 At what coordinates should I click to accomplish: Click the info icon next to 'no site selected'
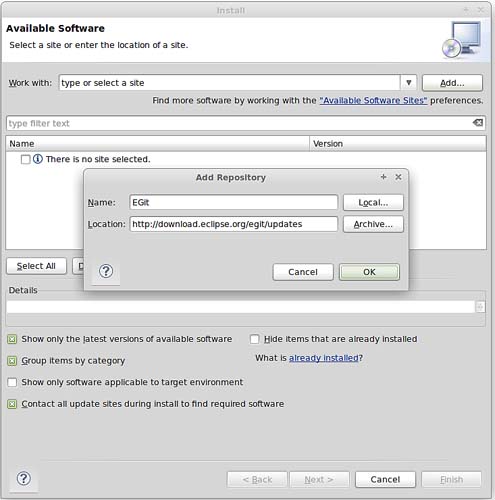pos(38,159)
